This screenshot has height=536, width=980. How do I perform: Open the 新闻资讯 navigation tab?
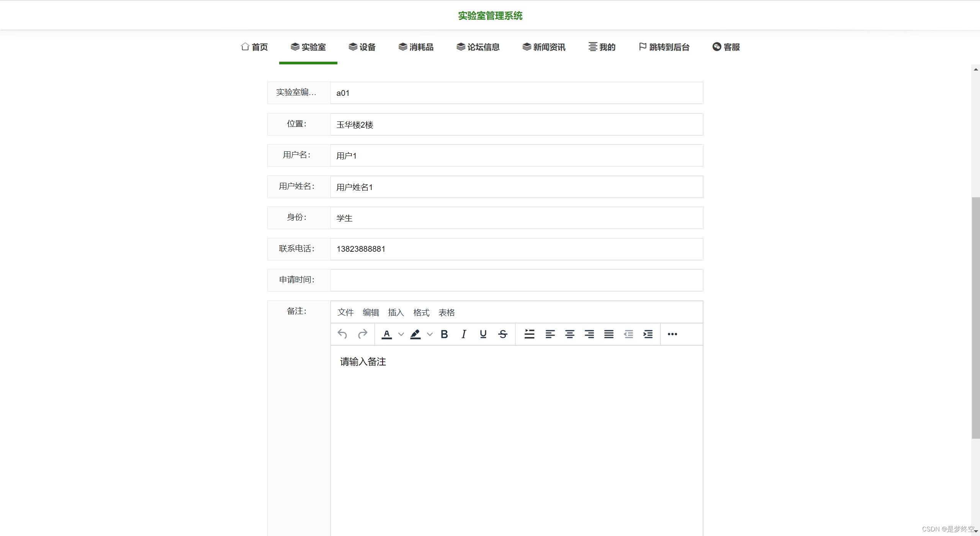544,47
